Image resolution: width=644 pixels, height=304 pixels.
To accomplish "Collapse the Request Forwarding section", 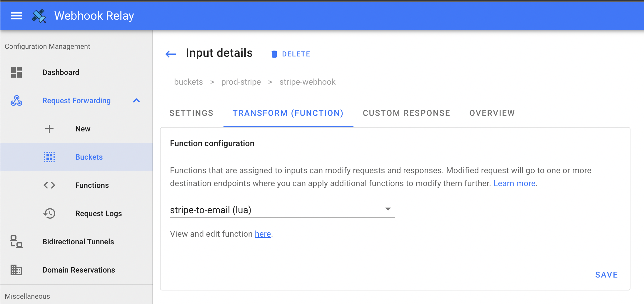I will [136, 101].
